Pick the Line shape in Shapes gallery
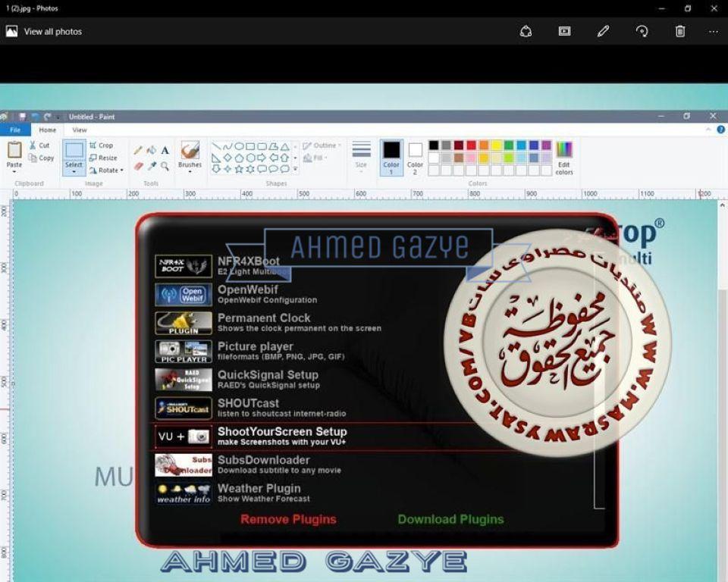The width and height of the screenshot is (728, 582). [x=216, y=146]
